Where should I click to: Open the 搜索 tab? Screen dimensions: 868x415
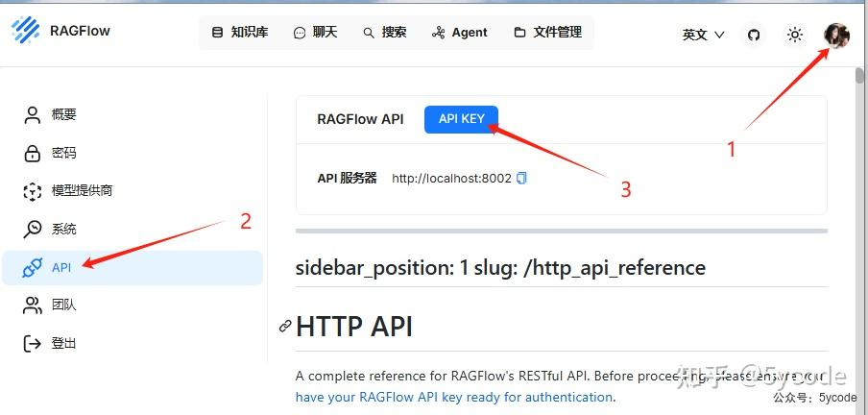[x=385, y=33]
